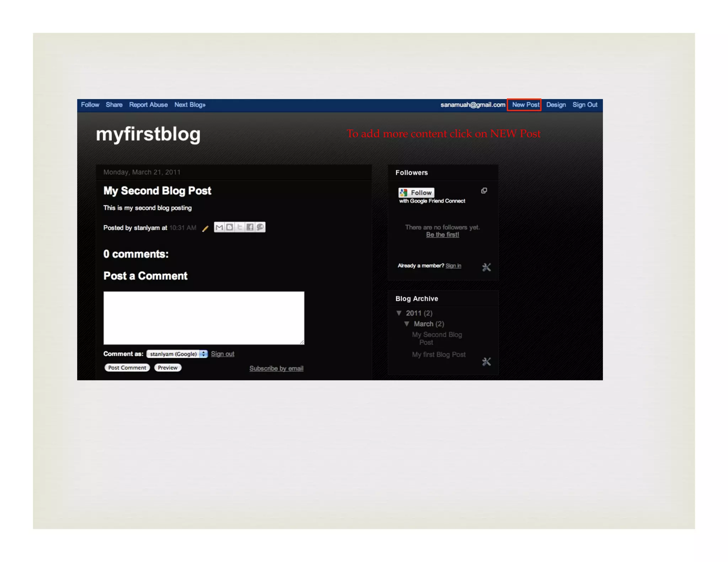The image size is (728, 562).
Task: Click the myfirstblog header title
Action: point(148,134)
